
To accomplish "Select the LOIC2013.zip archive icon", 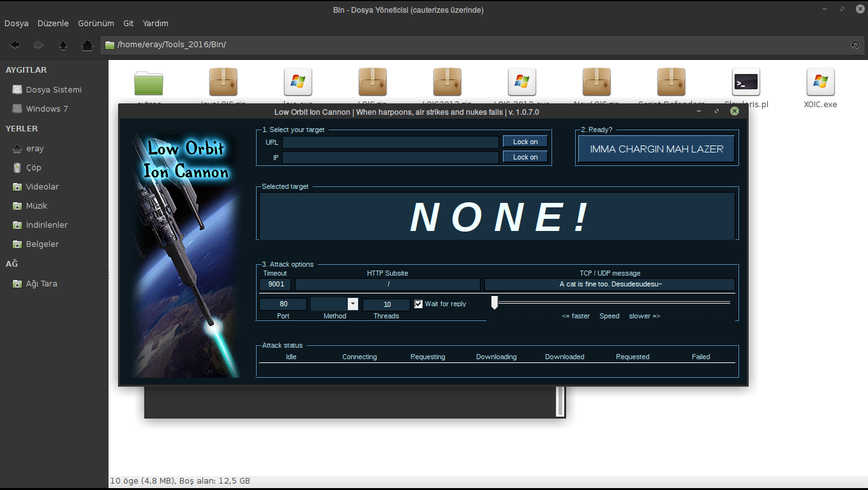I will 447,82.
